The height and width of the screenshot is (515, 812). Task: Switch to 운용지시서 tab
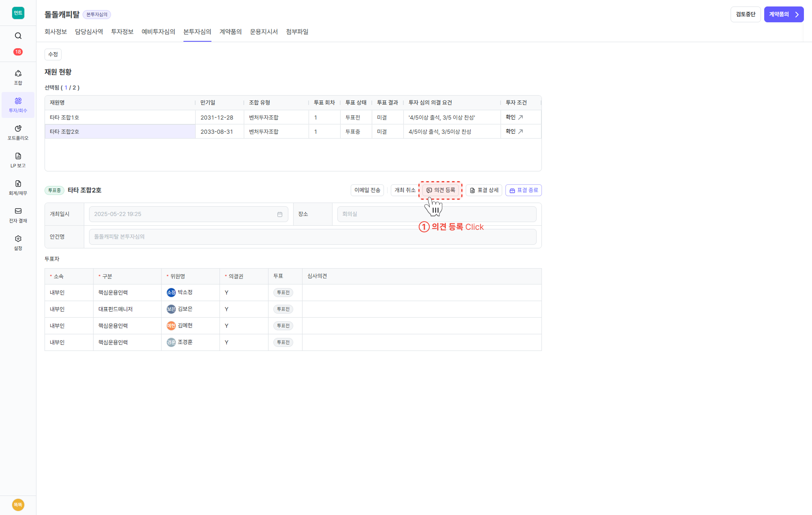(264, 32)
